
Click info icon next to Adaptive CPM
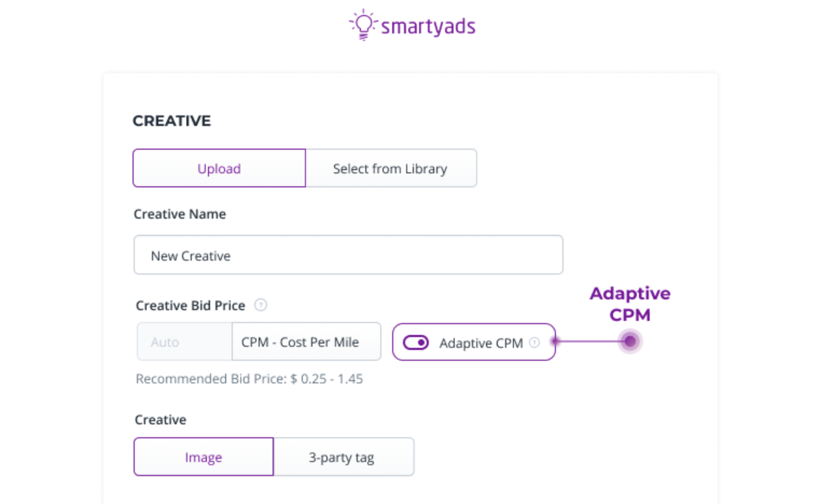coord(534,342)
